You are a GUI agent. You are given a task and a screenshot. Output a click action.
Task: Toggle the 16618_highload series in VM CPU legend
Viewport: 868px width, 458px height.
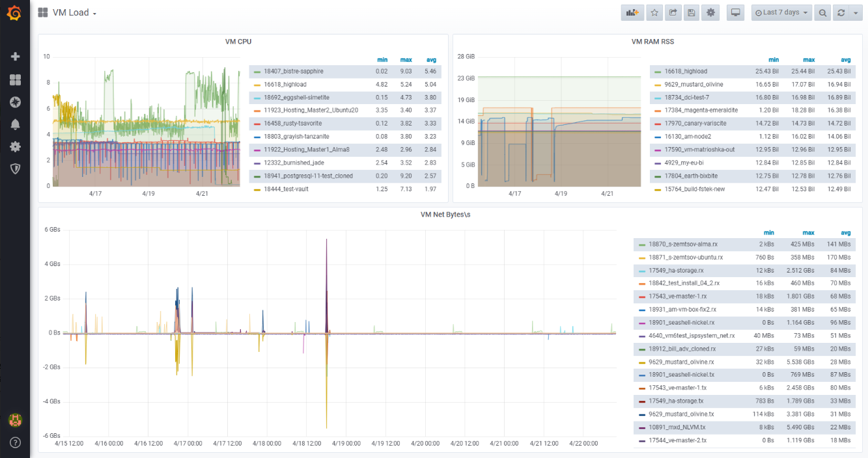(x=285, y=85)
